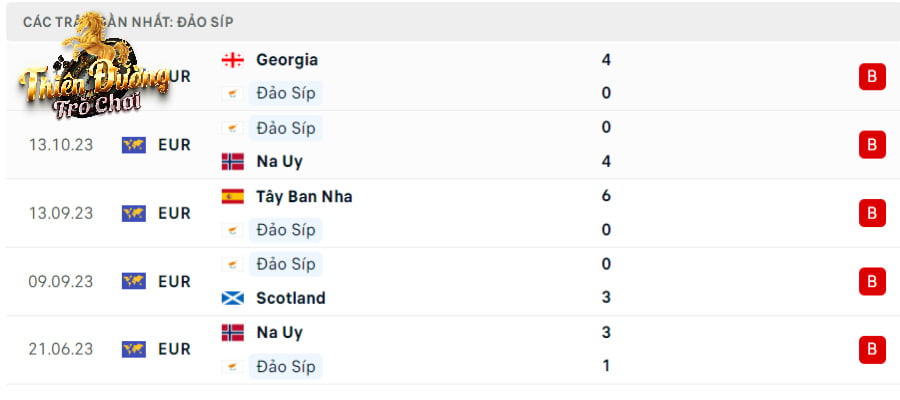Click the Georgia flag icon
Image resolution: width=900 pixels, height=400 pixels.
[x=232, y=60]
